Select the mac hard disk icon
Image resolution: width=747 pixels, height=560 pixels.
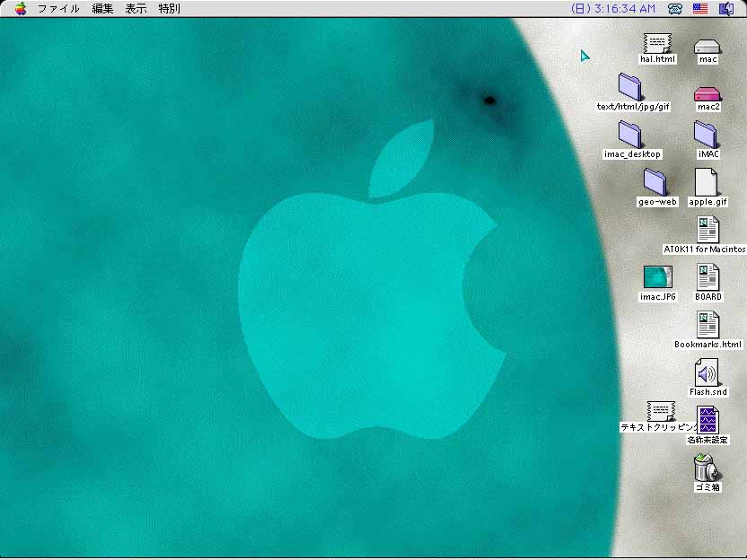[x=707, y=46]
